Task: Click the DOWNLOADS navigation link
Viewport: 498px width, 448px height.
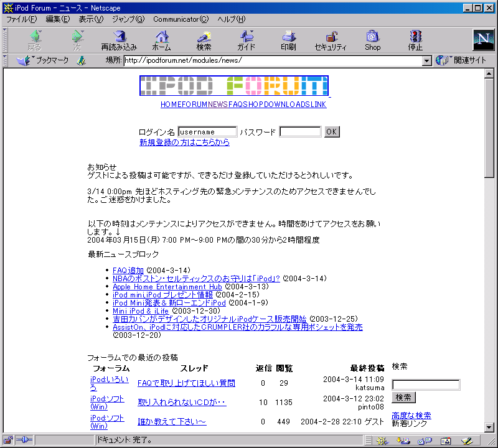Action: pyautogui.click(x=287, y=105)
